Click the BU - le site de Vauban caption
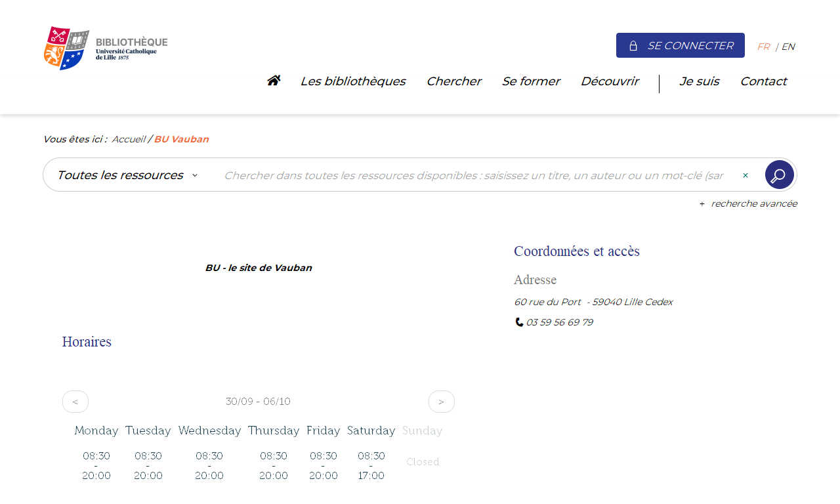This screenshot has height=504, width=840. 259,268
